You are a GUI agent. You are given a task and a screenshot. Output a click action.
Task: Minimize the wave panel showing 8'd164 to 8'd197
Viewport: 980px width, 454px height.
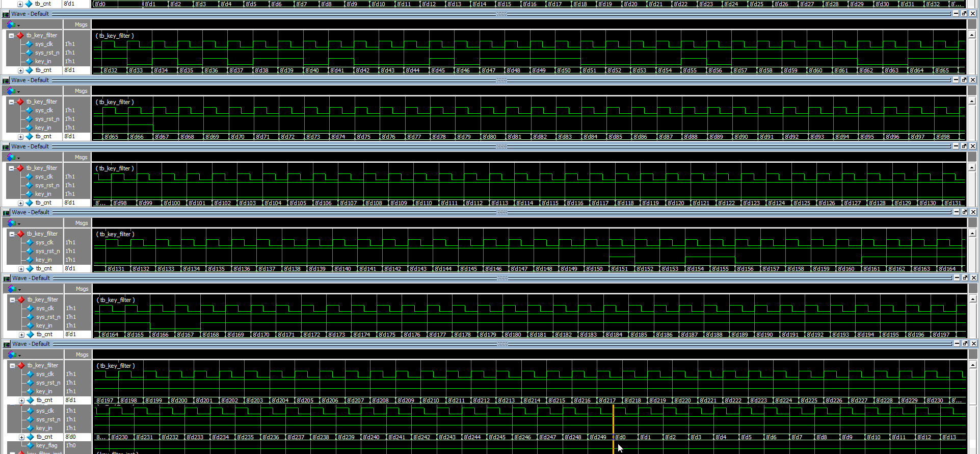click(x=957, y=278)
